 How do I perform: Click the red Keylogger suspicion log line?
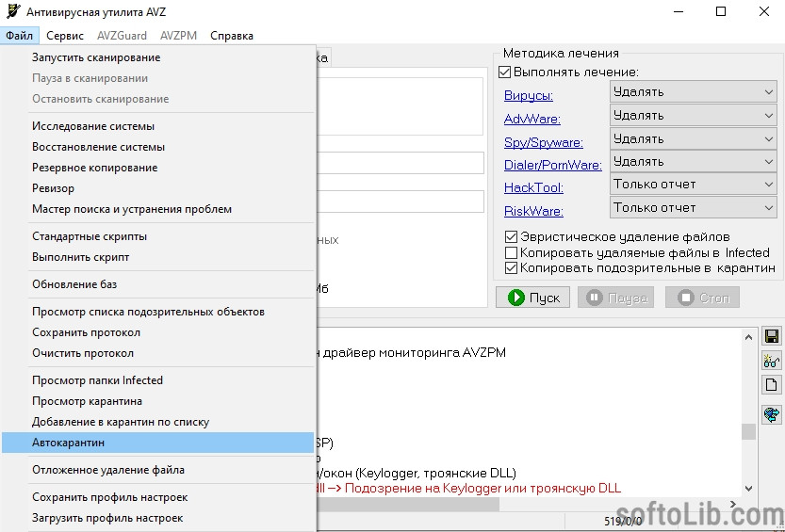[469, 488]
